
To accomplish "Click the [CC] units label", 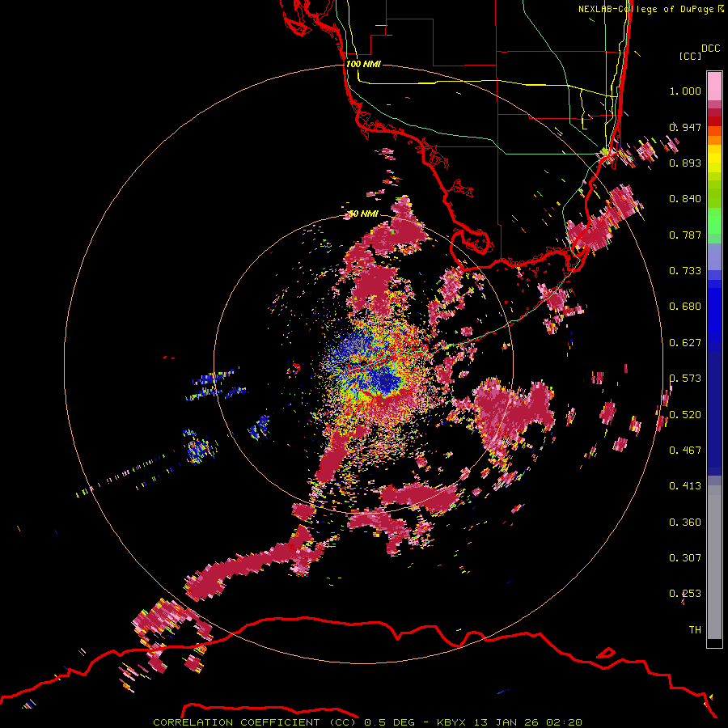I will coord(690,56).
